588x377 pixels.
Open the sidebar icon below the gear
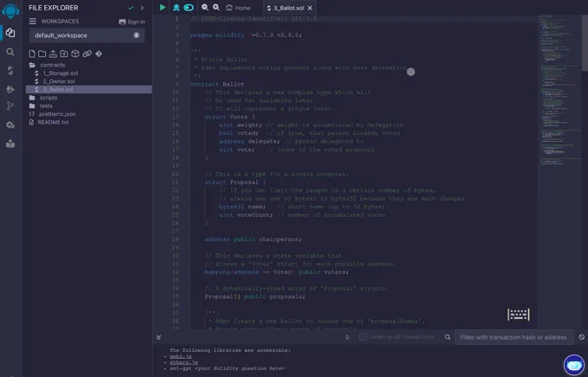tap(10, 144)
